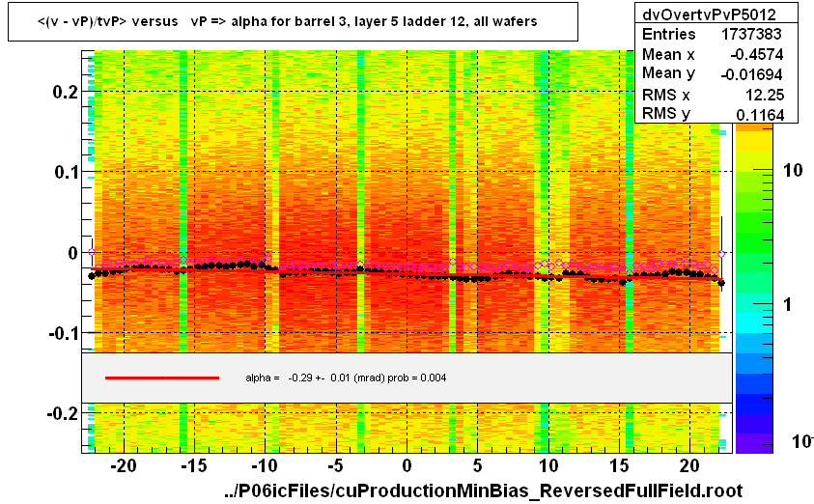Click the Entries value 1737383
The height and width of the screenshot is (504, 814).
coord(750,34)
